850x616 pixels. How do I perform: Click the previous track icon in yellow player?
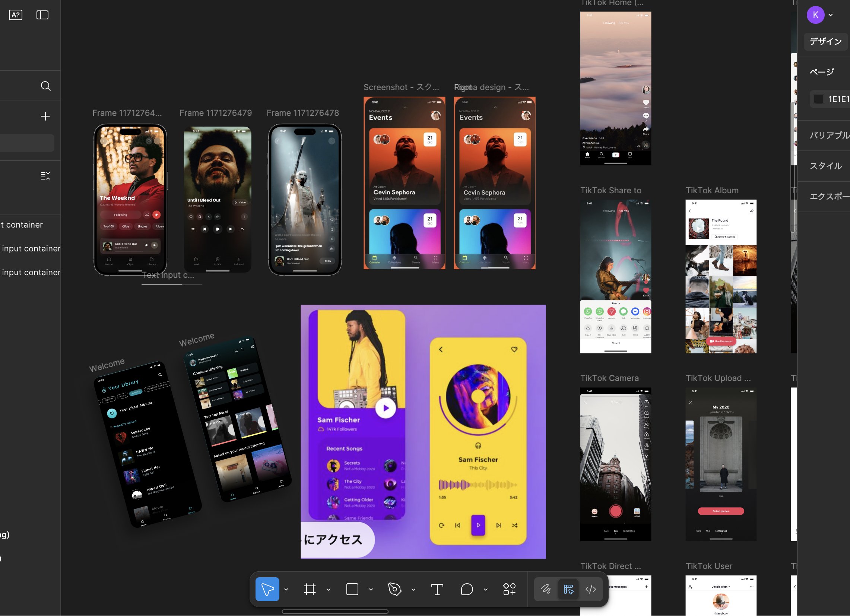pos(458,525)
